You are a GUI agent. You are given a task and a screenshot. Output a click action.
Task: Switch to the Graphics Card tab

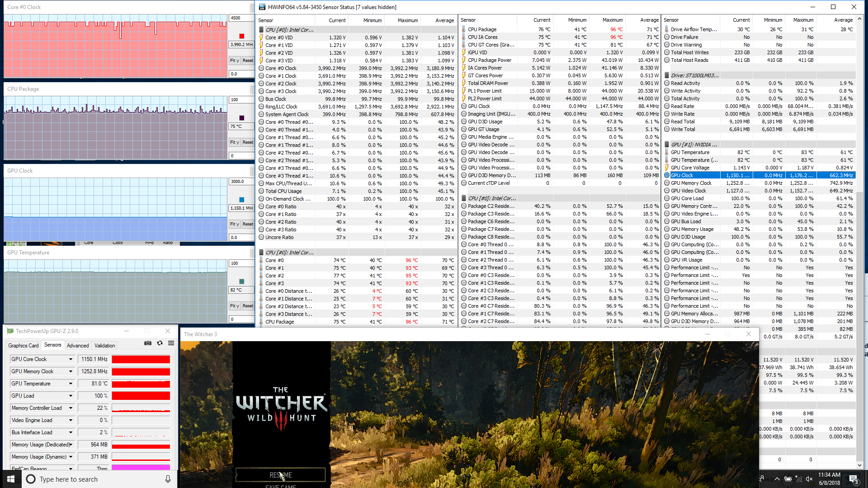coord(24,346)
